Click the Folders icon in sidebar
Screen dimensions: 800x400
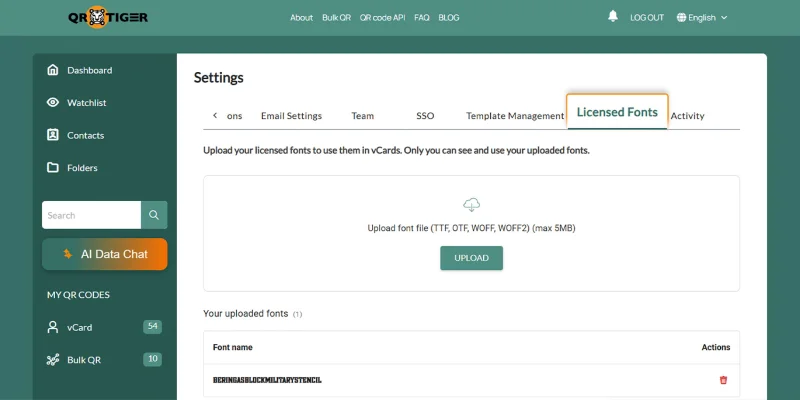53,168
